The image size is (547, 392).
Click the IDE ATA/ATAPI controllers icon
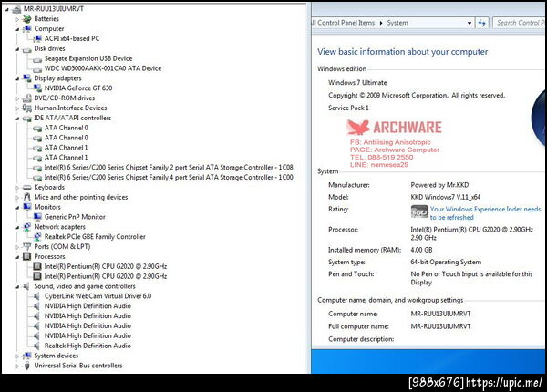point(26,119)
